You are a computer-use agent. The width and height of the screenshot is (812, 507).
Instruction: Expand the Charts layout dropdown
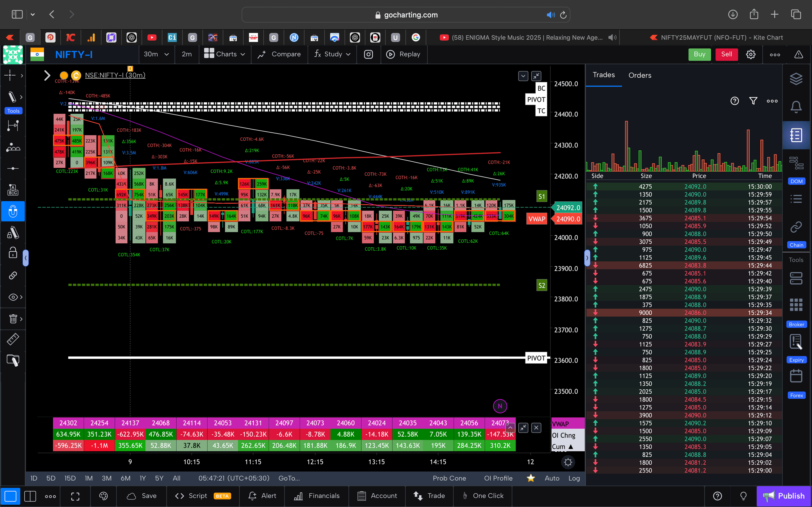tap(225, 54)
